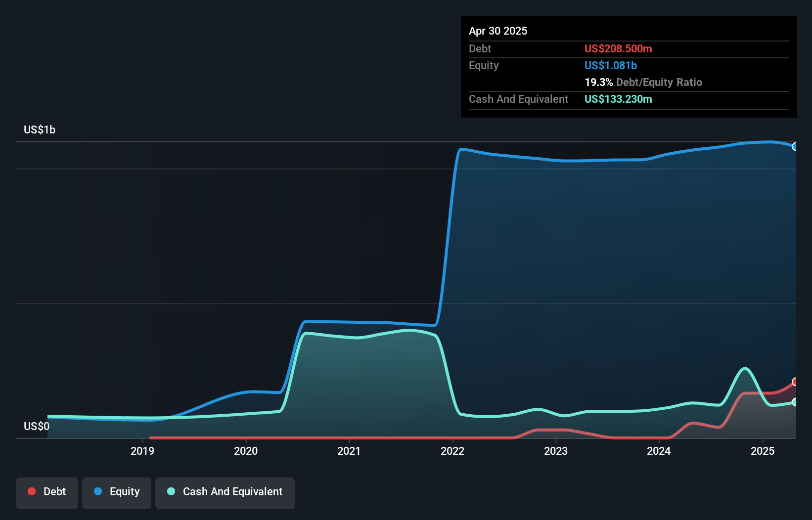Click the Debt row label in tooltip
This screenshot has width=812, height=520.
pos(480,48)
